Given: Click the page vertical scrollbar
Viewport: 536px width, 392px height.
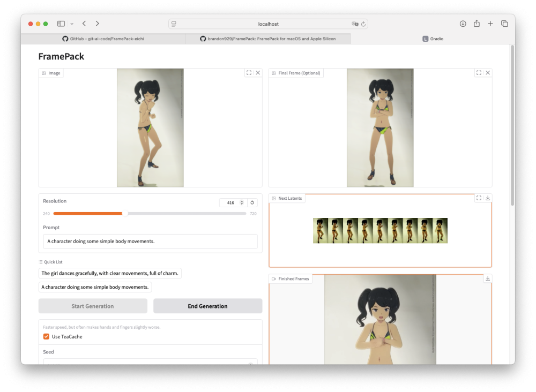Looking at the screenshot, I should click(x=512, y=126).
